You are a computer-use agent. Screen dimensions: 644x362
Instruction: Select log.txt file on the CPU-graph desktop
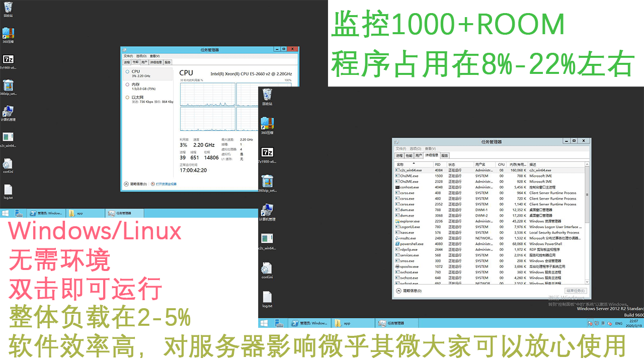click(8, 192)
